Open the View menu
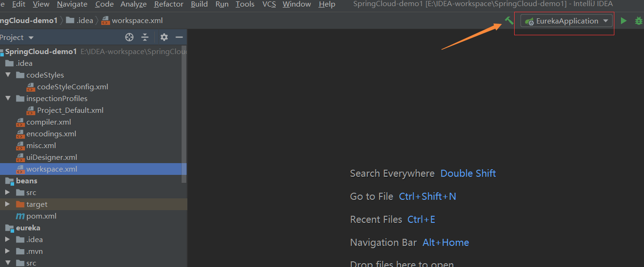Screen dimensions: 644x267 click(x=41, y=4)
